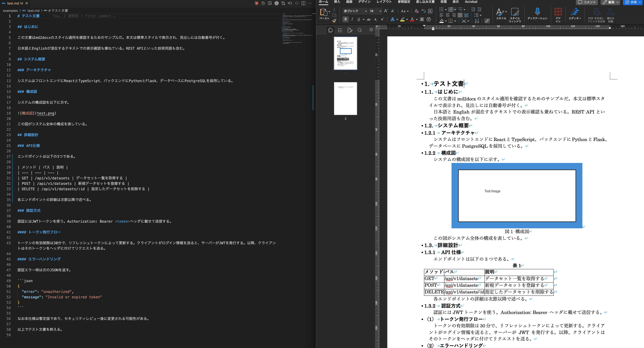Switch to the 挿入 ribbon tab
Image resolution: width=644 pixels, height=348 pixels.
pos(337,2)
